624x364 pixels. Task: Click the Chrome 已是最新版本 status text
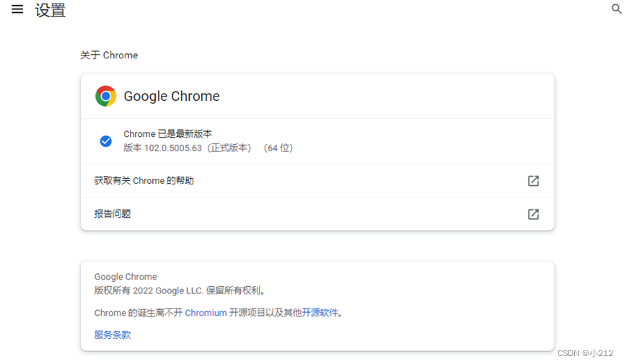point(167,134)
